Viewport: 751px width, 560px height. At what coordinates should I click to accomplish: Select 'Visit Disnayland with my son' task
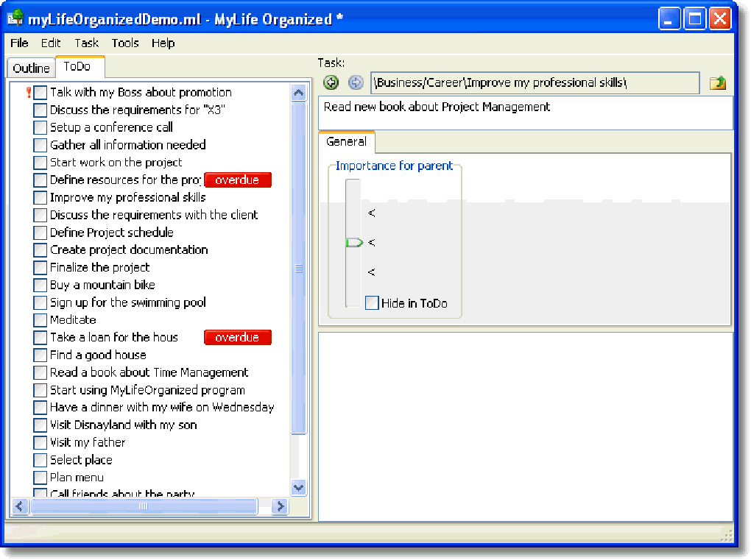(x=124, y=425)
